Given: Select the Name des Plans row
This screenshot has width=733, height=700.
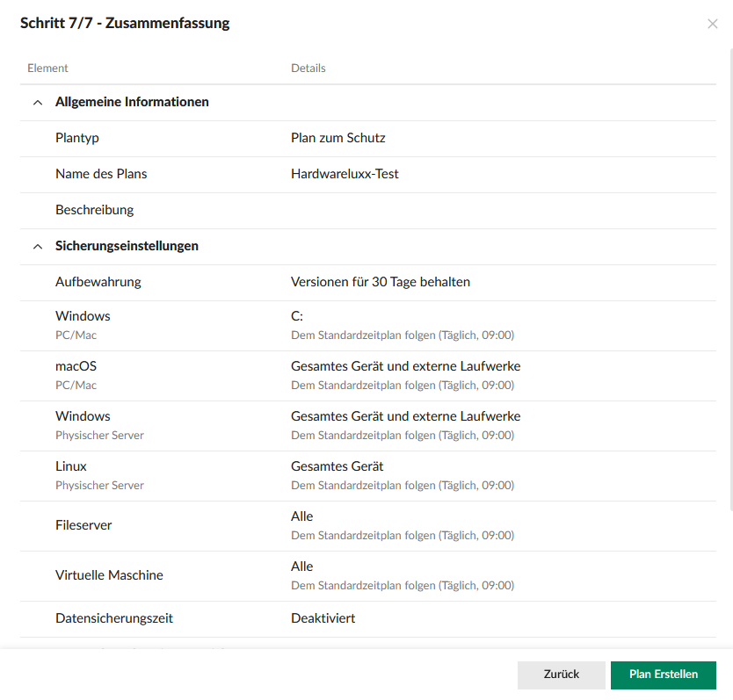Looking at the screenshot, I should (x=101, y=174).
